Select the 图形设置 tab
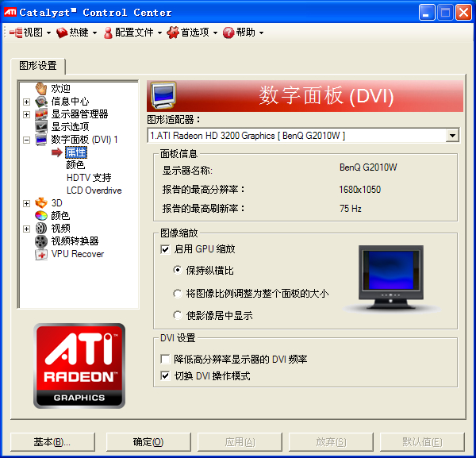This screenshot has width=476, height=458. click(38, 66)
